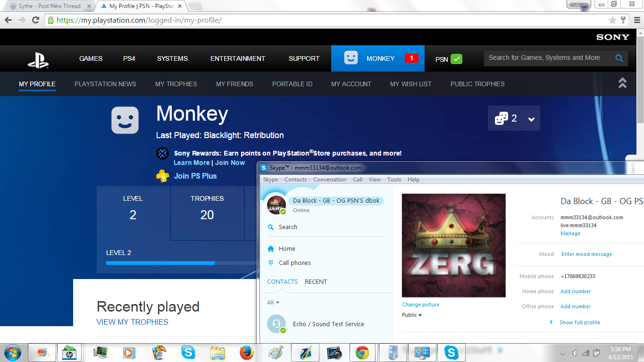Open the Public visibility dropdown under picture
This screenshot has height=362, width=644.
(x=412, y=315)
